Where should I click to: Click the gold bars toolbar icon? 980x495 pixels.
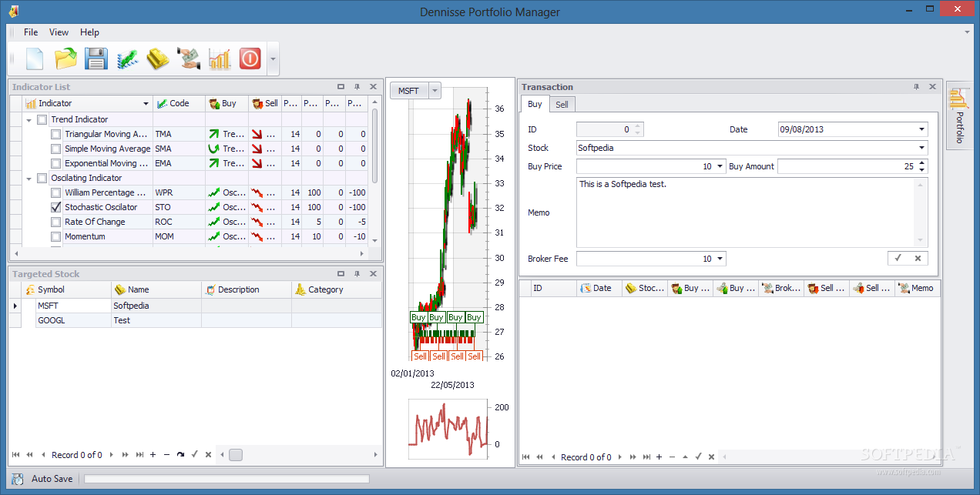pyautogui.click(x=158, y=59)
